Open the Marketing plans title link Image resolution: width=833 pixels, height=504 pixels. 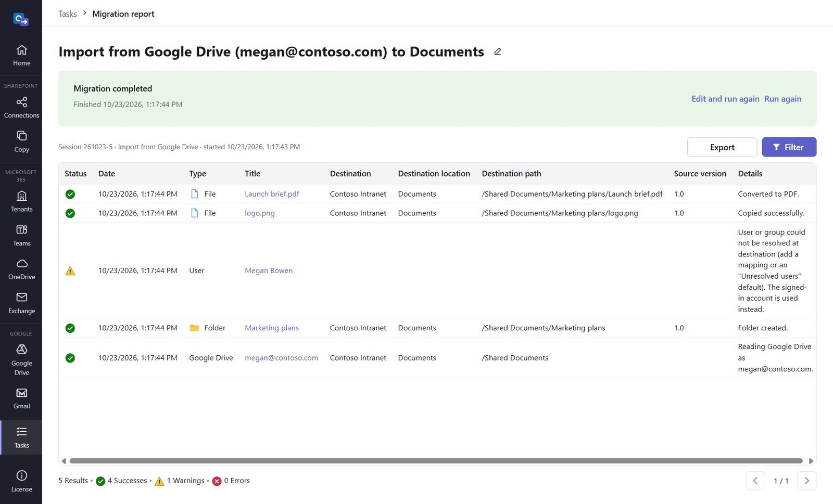272,328
